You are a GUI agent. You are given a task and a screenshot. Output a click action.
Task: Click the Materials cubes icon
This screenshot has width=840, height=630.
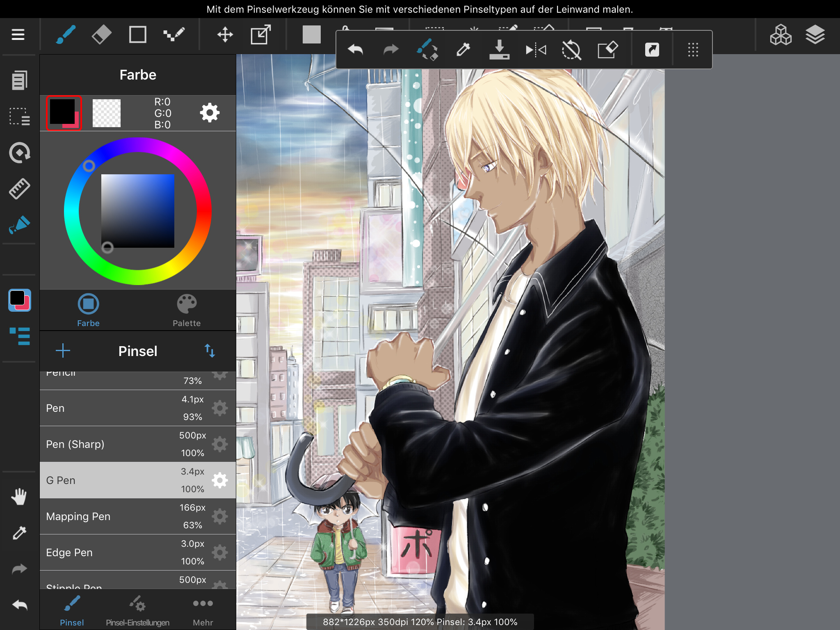click(x=780, y=34)
